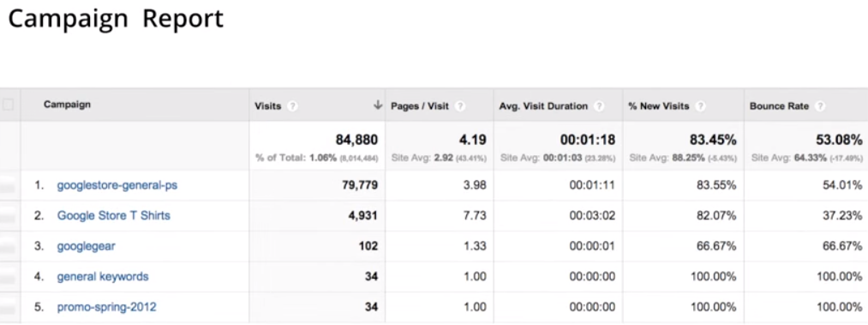Tick the checkbox for general keywords row
Viewport: 868px width, 325px height.
[8, 277]
